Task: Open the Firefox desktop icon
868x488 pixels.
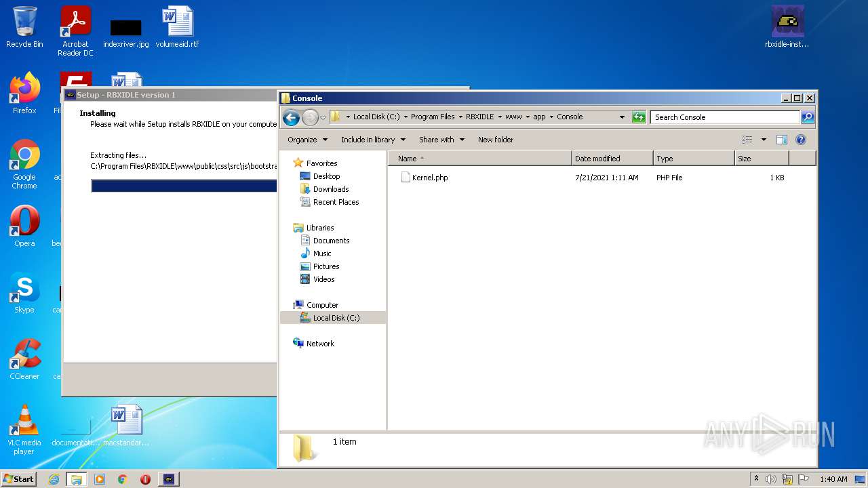Action: pyautogui.click(x=24, y=94)
